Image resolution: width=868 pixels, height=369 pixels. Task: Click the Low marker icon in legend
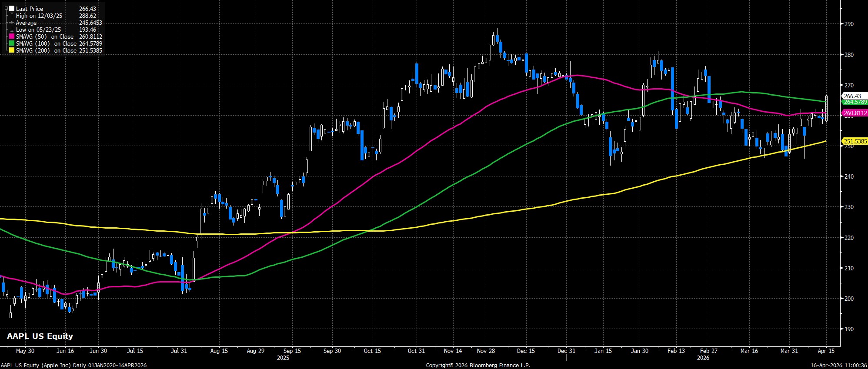11,30
